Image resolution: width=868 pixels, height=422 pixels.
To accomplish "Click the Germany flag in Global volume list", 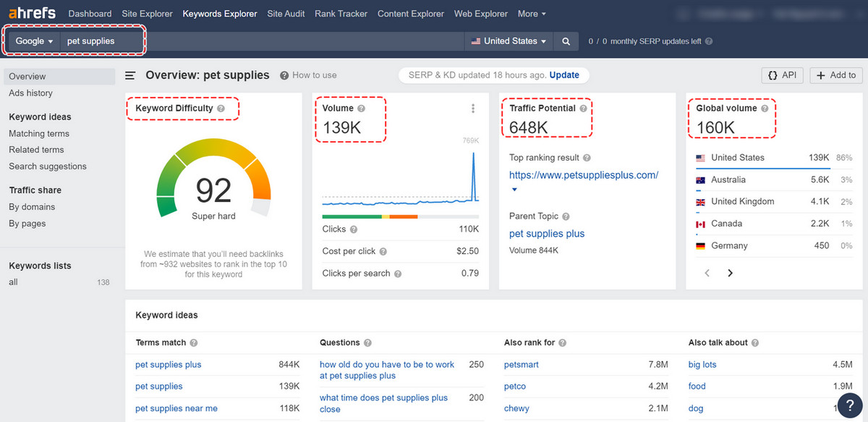I will pos(700,246).
